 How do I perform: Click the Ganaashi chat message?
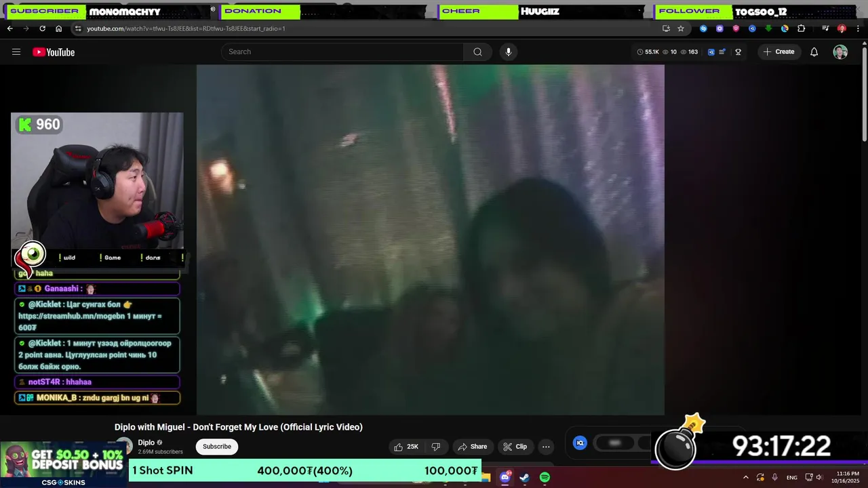pyautogui.click(x=97, y=289)
